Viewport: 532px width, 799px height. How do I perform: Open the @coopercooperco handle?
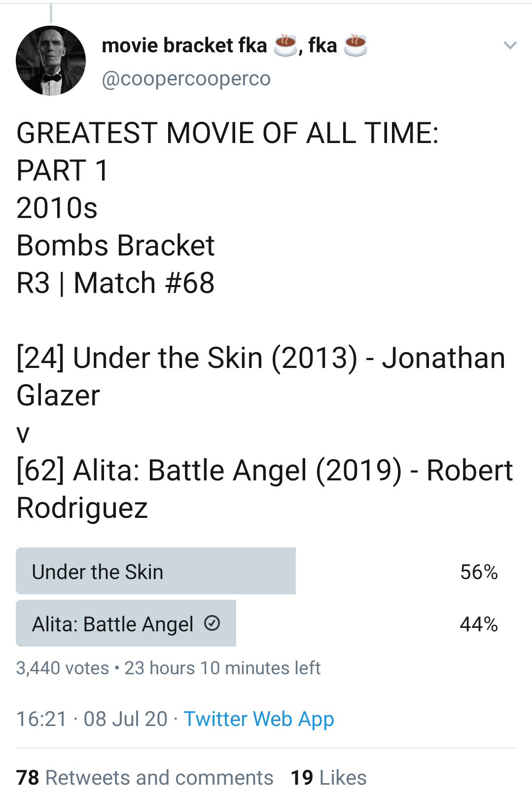(186, 78)
